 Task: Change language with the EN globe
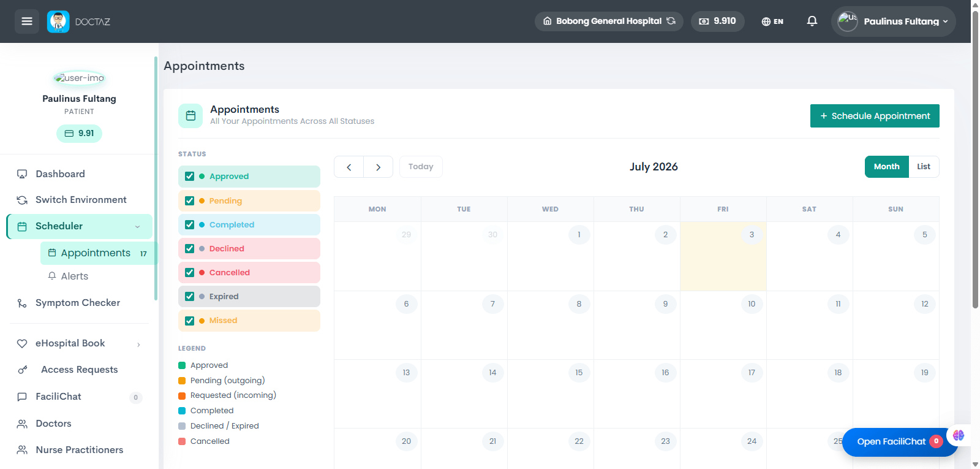772,21
